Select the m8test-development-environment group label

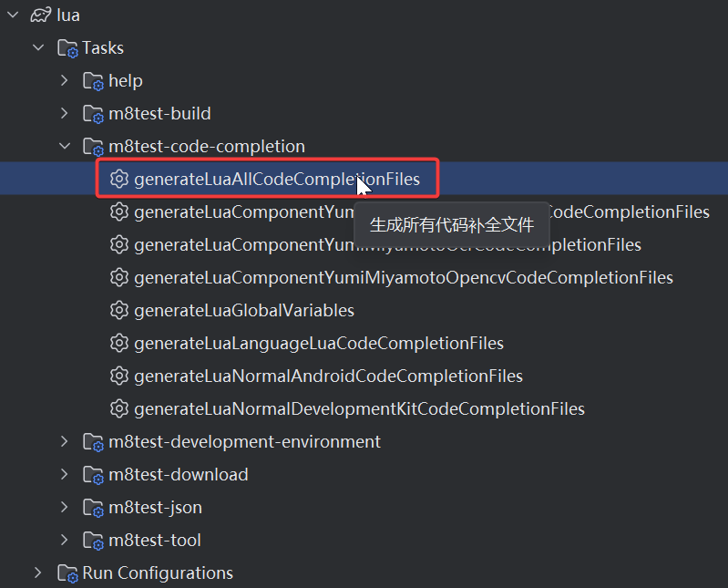click(x=244, y=442)
